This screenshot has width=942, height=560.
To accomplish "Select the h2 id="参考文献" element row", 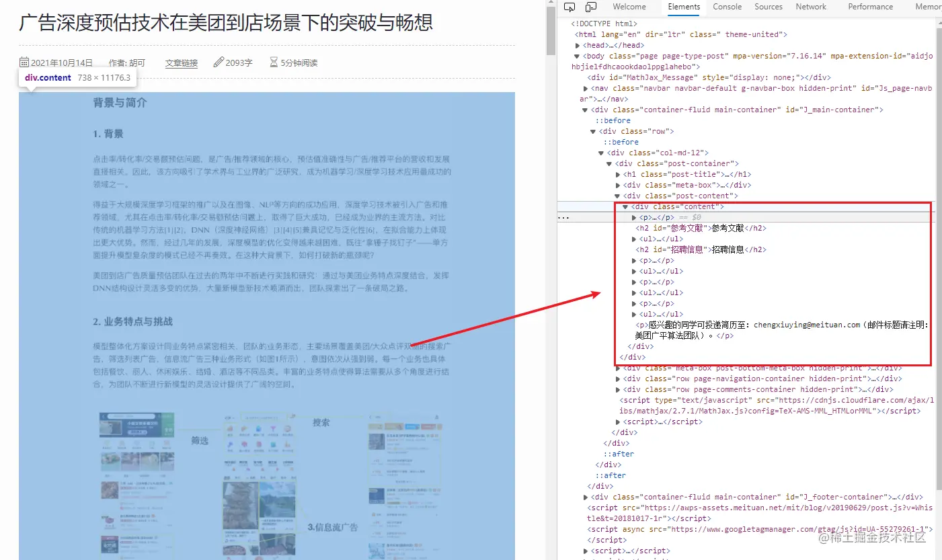I will (x=701, y=228).
